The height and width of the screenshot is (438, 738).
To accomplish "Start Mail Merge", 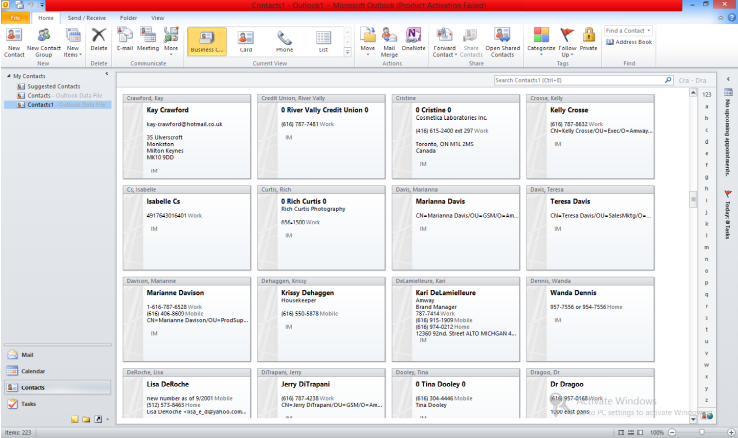I will 389,42.
